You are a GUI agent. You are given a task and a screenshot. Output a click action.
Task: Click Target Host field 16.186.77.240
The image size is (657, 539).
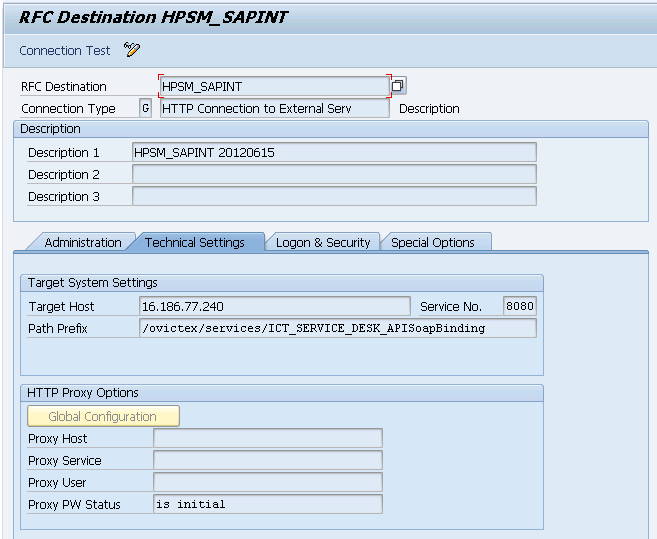pyautogui.click(x=274, y=306)
